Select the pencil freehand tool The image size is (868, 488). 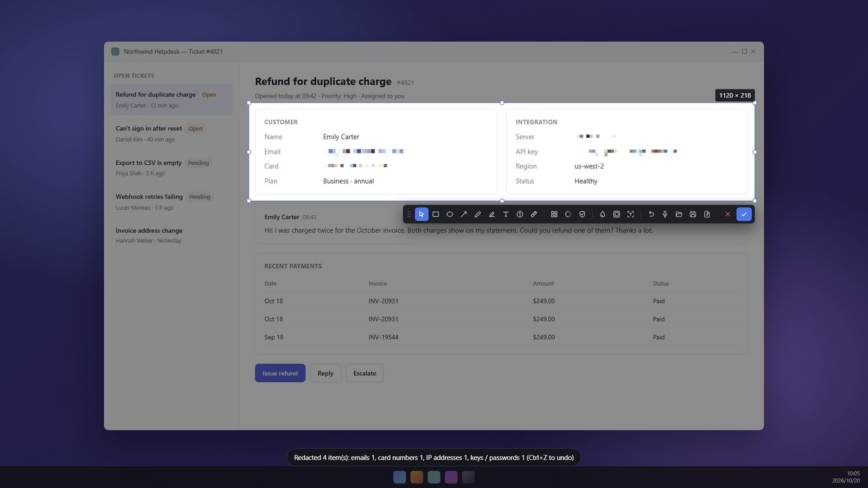[478, 214]
